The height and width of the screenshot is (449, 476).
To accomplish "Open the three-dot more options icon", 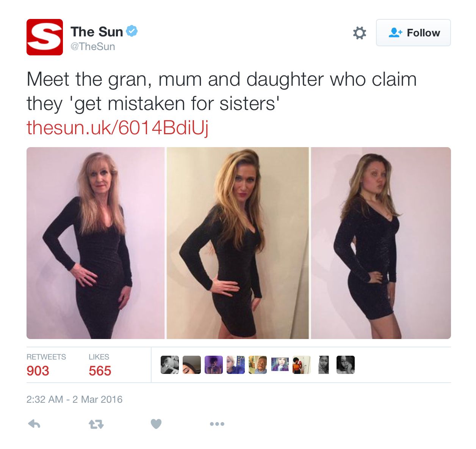I will click(217, 424).
